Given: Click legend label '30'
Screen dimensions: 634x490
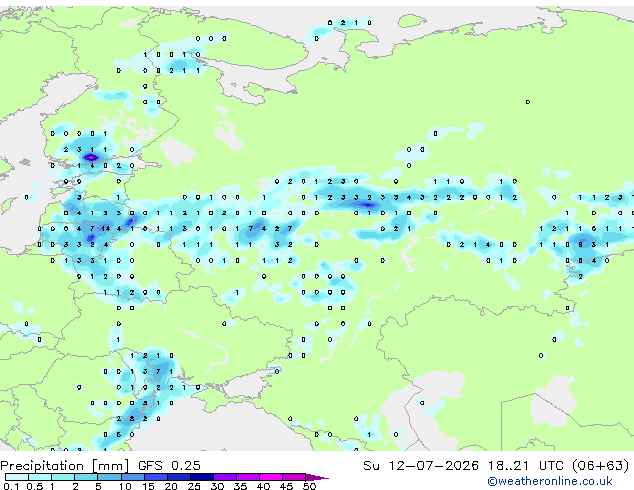Looking at the screenshot, I should click(x=217, y=486).
